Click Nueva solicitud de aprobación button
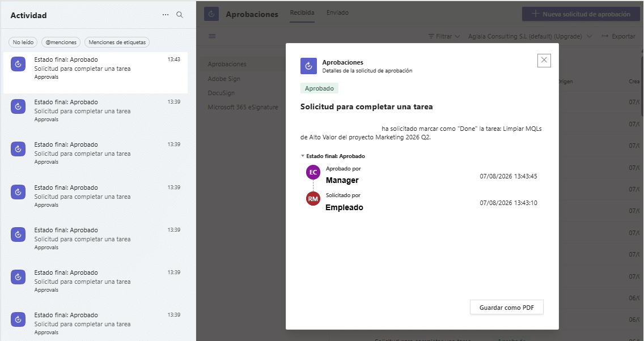 tap(581, 14)
